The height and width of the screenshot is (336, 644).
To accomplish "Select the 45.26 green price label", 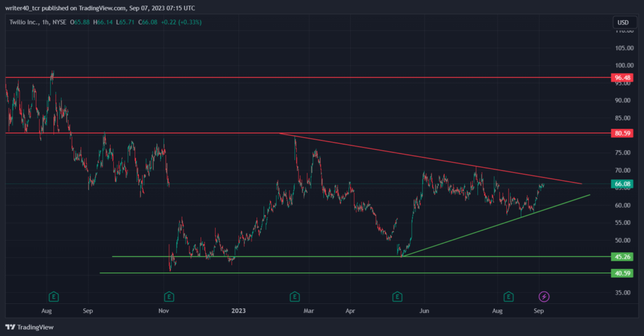I will coord(622,257).
